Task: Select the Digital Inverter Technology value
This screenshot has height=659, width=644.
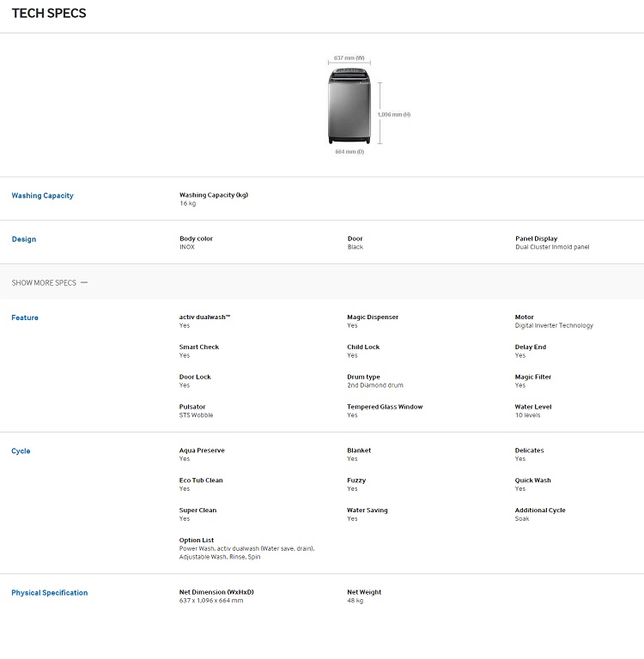Action: click(554, 326)
